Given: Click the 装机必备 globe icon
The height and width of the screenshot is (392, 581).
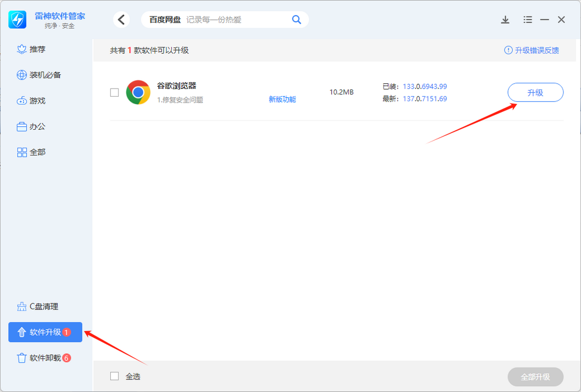Looking at the screenshot, I should point(22,75).
